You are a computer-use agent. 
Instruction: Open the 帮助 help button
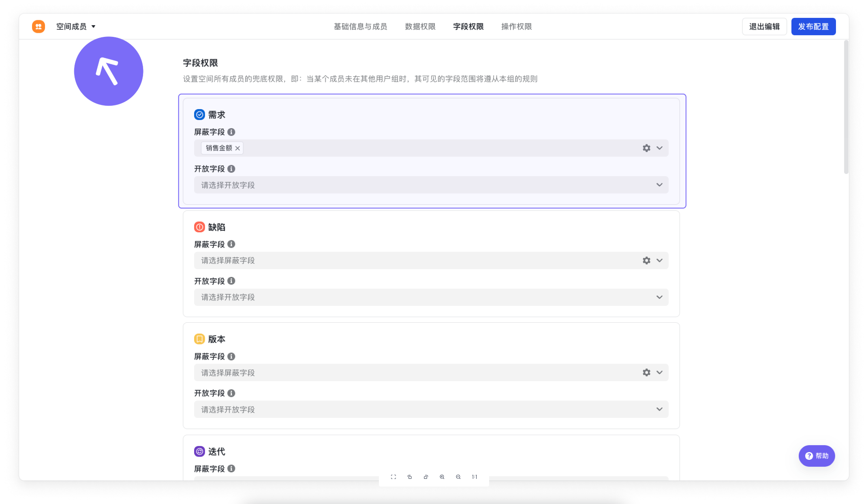click(x=817, y=456)
